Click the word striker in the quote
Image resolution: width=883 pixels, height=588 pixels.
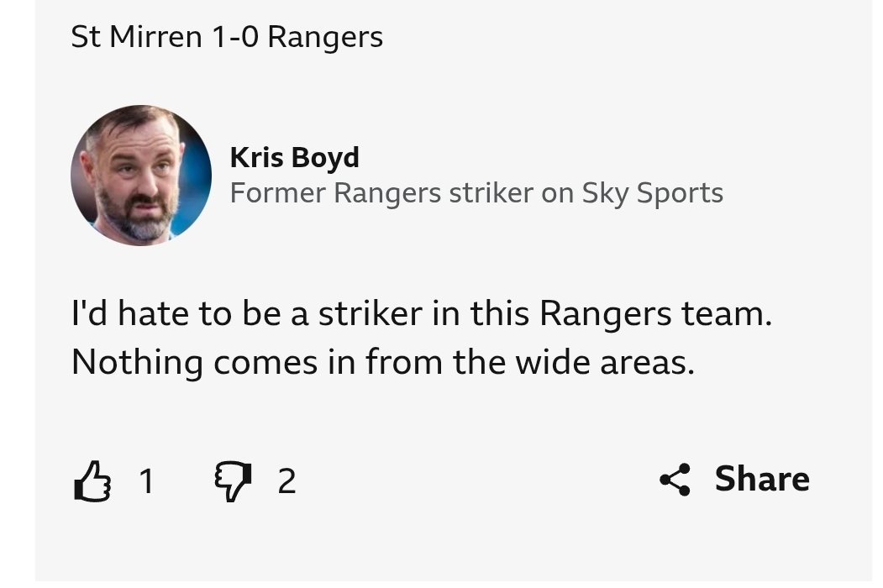coord(370,313)
